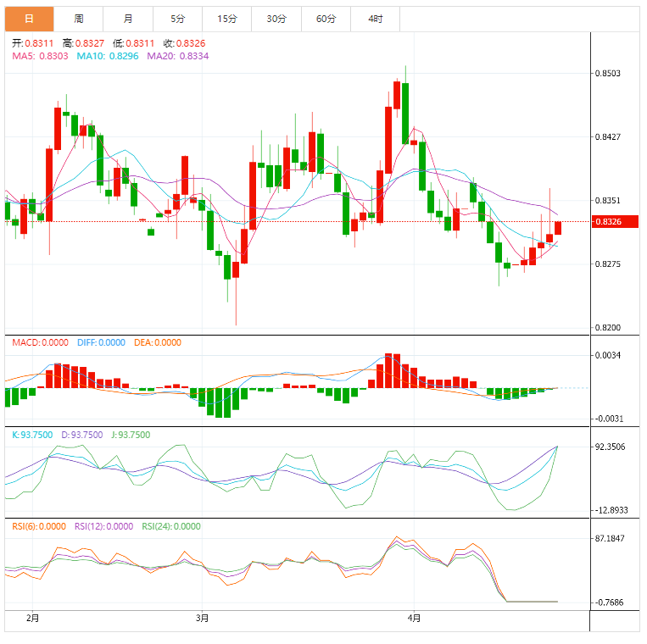This screenshot has width=647, height=644.
Task: Click the red 0.8326 current price tag
Action: tap(615, 222)
